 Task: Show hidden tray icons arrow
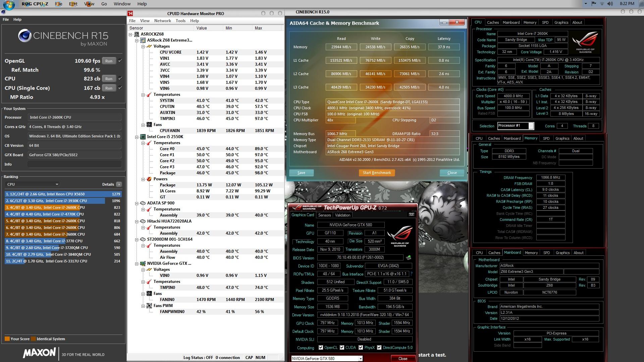coord(586,4)
